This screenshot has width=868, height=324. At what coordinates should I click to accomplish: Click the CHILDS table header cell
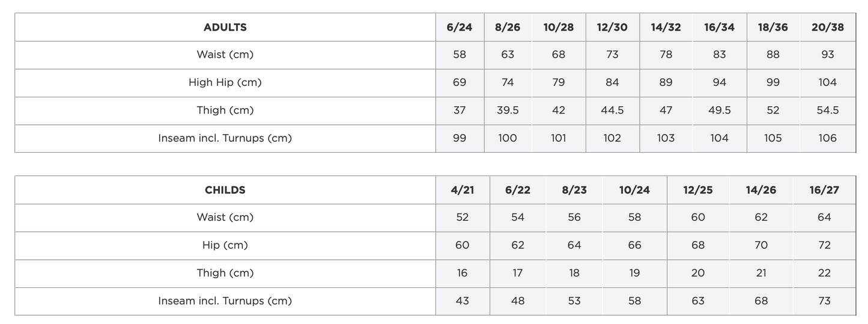(x=225, y=190)
